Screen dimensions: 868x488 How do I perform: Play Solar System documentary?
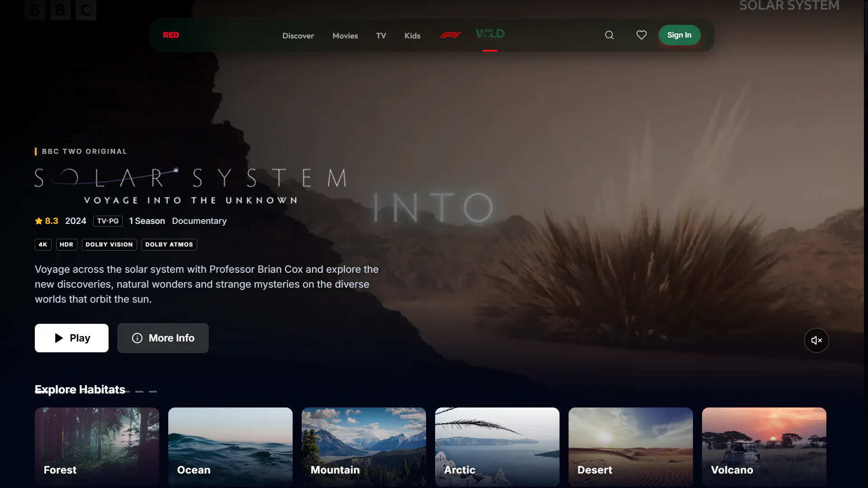pos(71,338)
